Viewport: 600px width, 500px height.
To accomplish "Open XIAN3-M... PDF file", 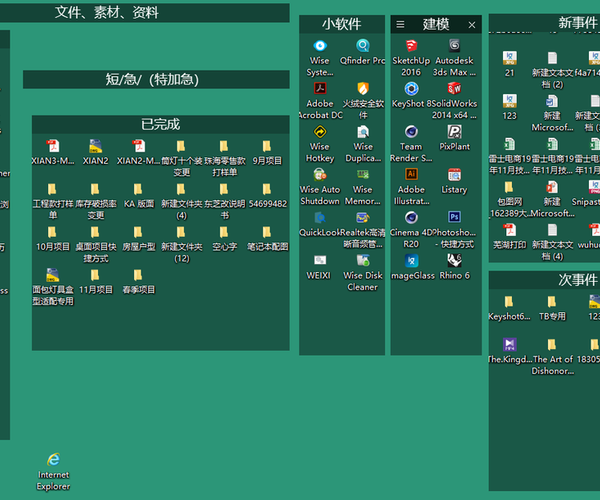I will pos(53,146).
